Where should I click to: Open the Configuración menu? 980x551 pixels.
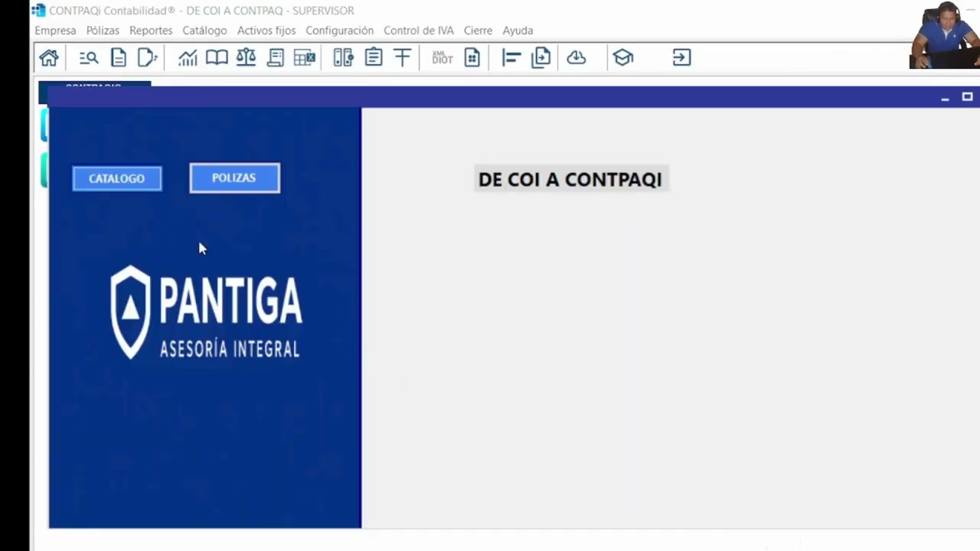(x=339, y=31)
